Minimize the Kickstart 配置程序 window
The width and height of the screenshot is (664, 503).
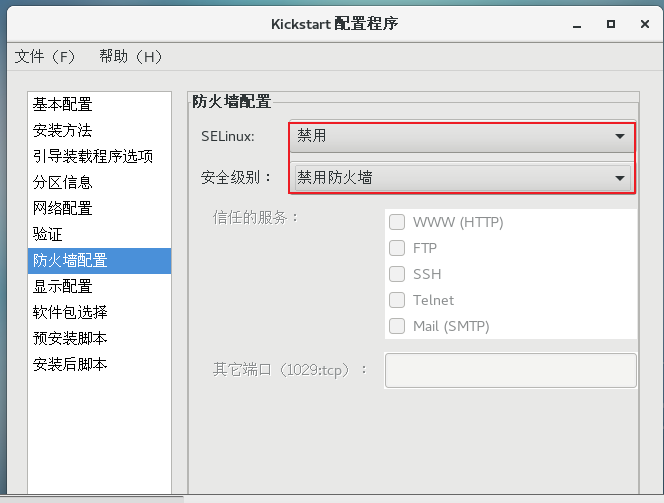click(577, 25)
